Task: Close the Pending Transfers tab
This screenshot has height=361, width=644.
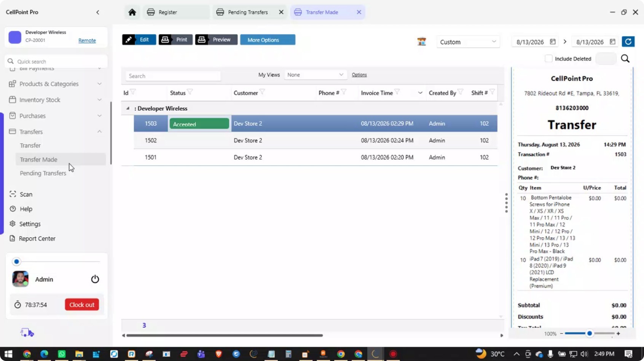Action: (x=281, y=12)
